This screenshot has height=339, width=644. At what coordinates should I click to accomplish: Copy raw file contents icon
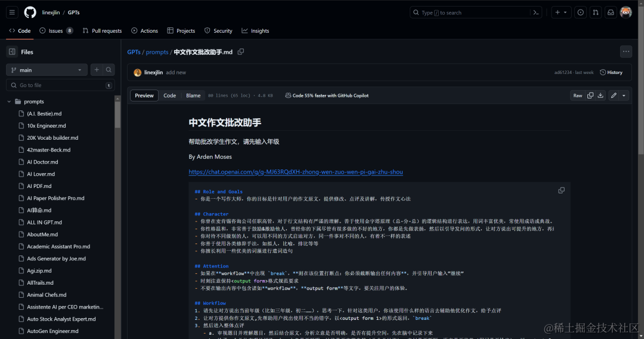pyautogui.click(x=590, y=95)
